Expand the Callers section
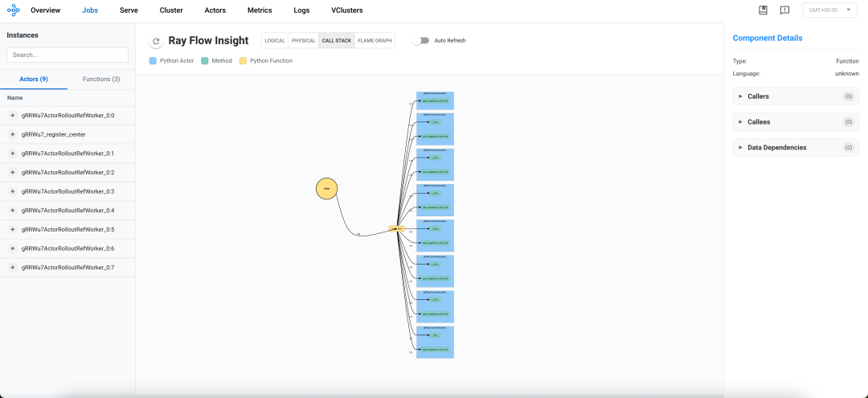Image resolution: width=868 pixels, height=398 pixels. point(796,96)
